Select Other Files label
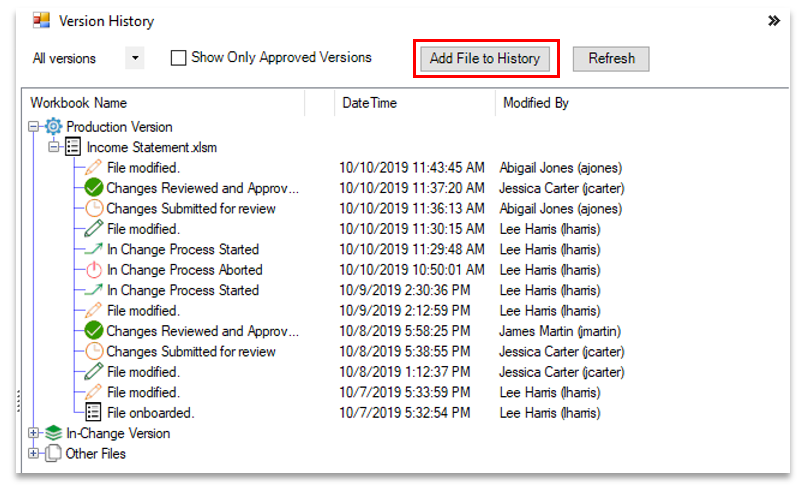The width and height of the screenshot is (808, 494). [95, 454]
